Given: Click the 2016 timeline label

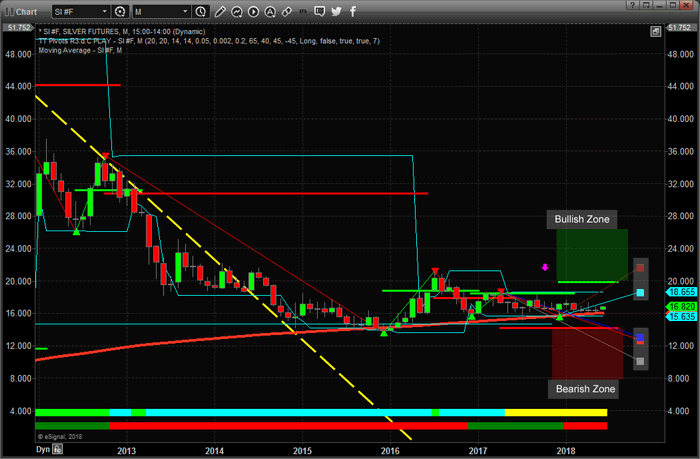Looking at the screenshot, I should (390, 450).
